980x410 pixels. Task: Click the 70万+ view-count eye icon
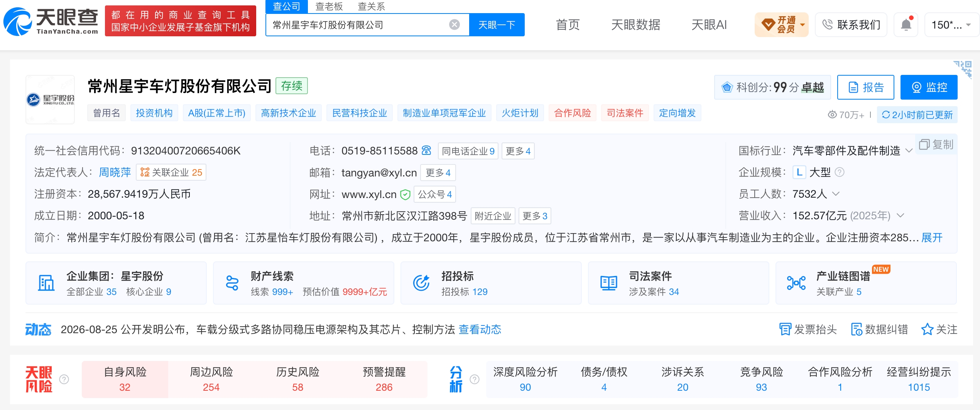(832, 115)
